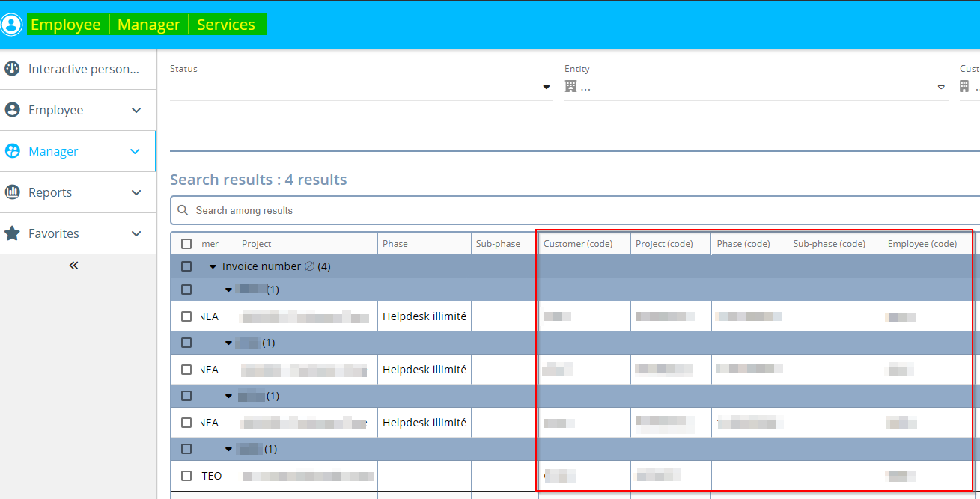980x499 pixels.
Task: Click the Employee person icon in sidebar
Action: point(12,110)
